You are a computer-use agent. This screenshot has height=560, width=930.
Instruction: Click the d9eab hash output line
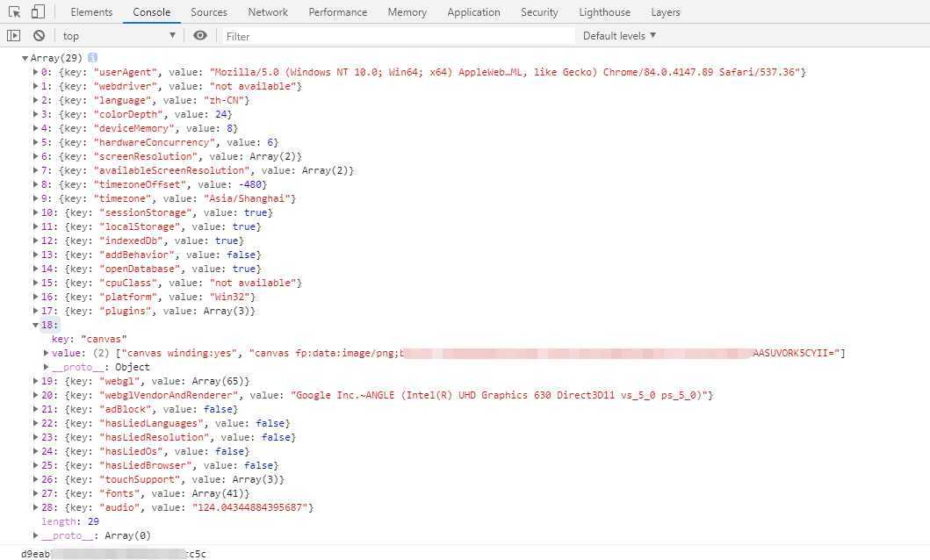tap(113, 554)
